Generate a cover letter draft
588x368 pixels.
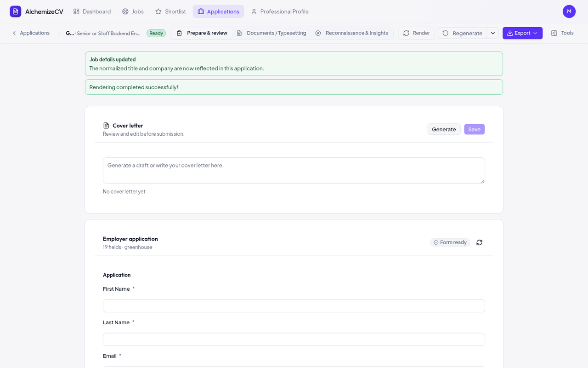(x=444, y=129)
